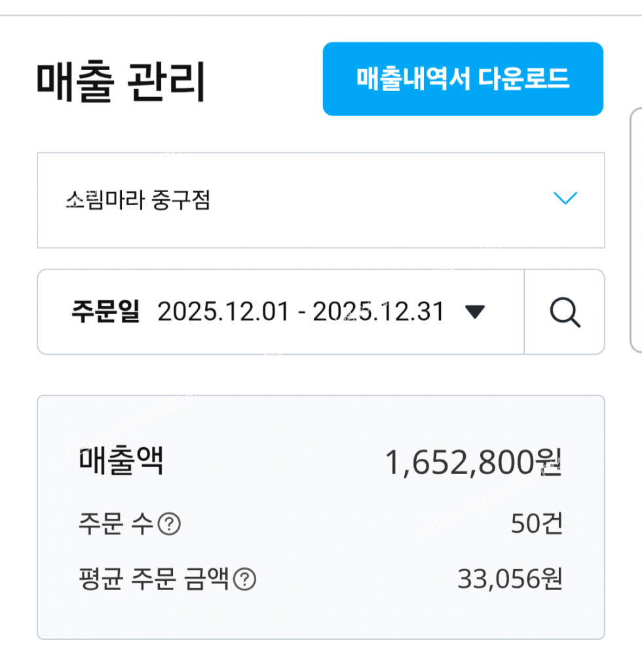Open help icon next to 평균 주문 금액
The width and height of the screenshot is (642, 672).
(x=244, y=579)
